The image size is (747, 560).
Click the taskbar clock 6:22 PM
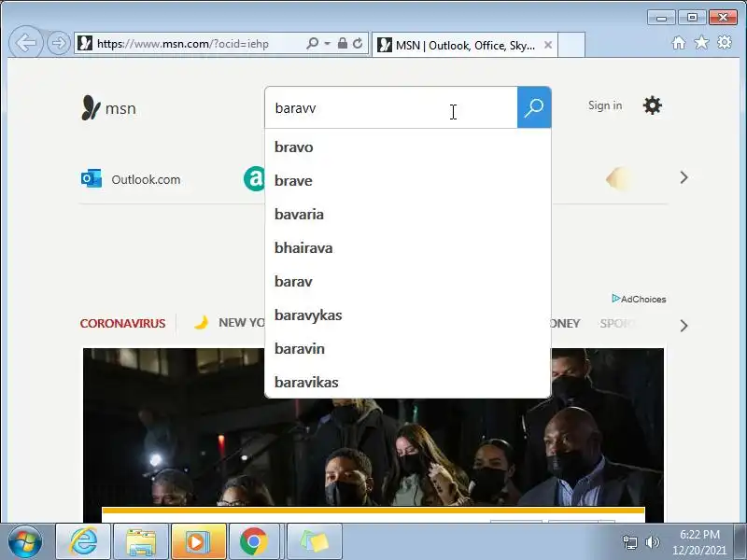coord(698,542)
